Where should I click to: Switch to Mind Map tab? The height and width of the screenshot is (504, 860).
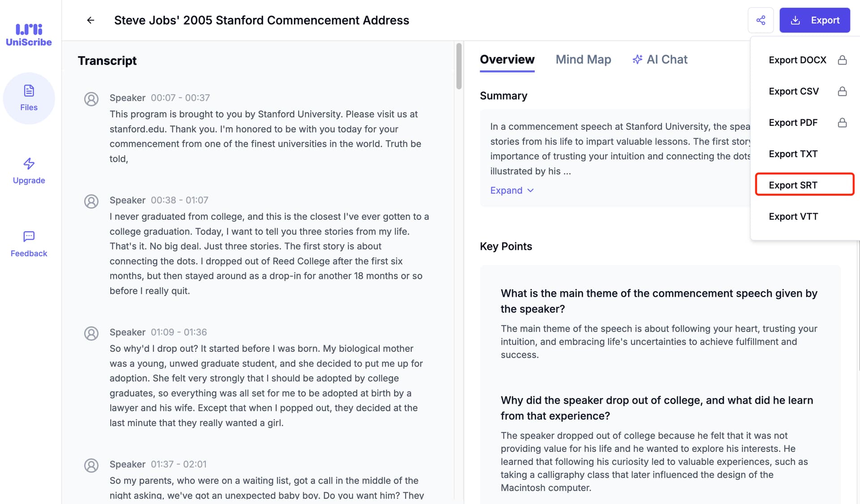point(583,60)
